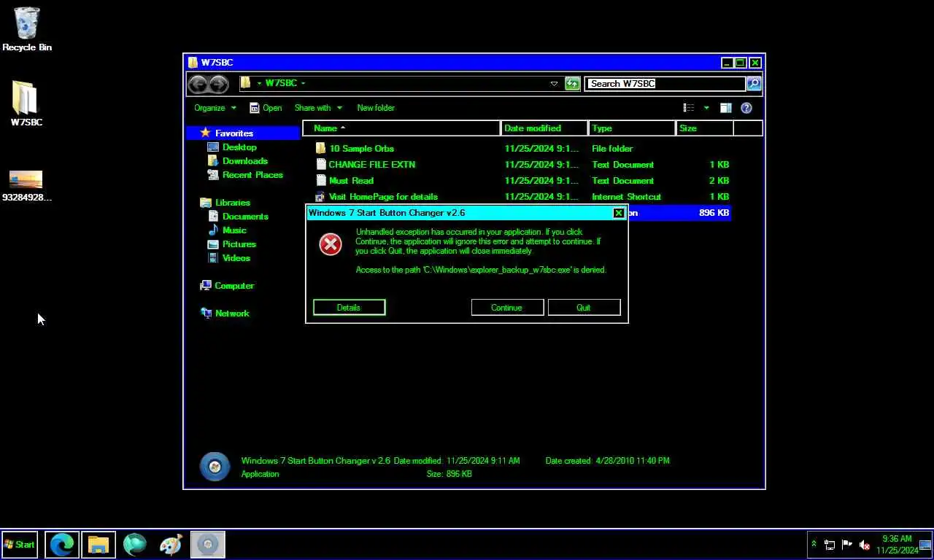Select the CHANGE FILE EXTN document icon
Viewport: 934px width, 560px height.
coord(320,164)
